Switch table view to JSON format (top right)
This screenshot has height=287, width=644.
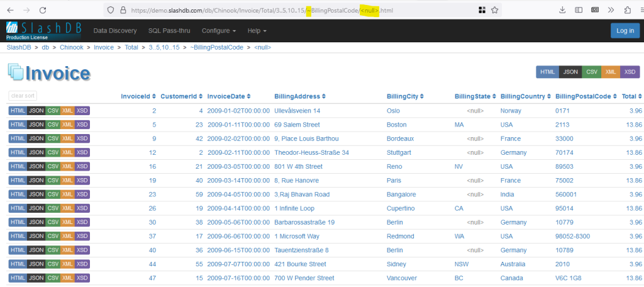tap(570, 72)
